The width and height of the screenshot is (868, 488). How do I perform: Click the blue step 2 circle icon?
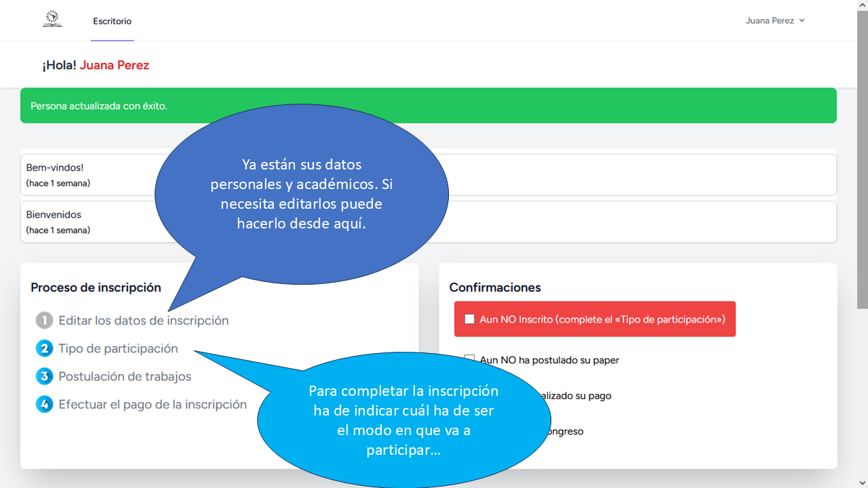(44, 348)
